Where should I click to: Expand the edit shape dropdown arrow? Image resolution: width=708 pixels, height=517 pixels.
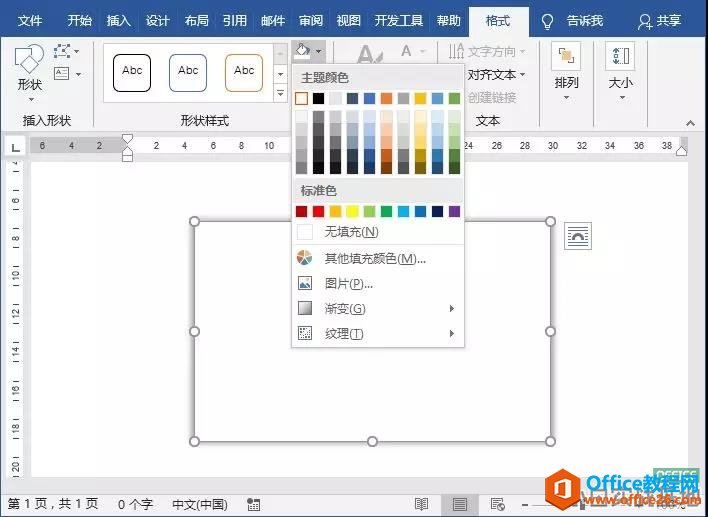point(77,51)
